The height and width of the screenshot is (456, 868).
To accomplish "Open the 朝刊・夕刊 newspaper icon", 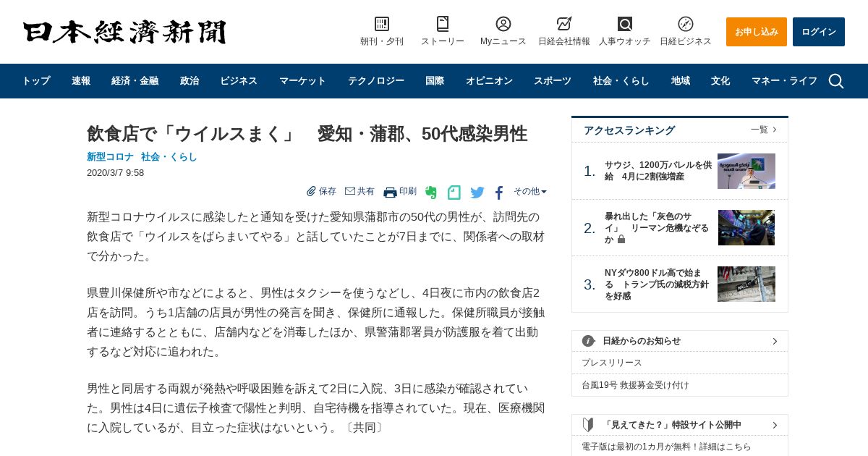I will click(x=382, y=24).
